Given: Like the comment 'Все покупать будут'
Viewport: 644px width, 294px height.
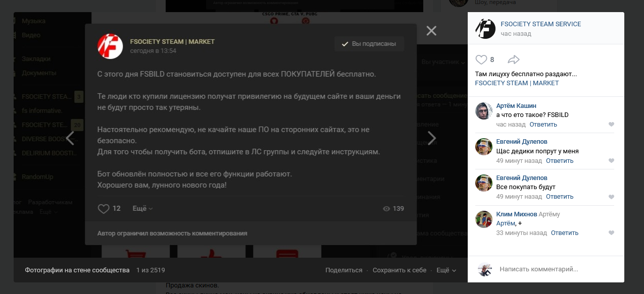Looking at the screenshot, I should [611, 197].
